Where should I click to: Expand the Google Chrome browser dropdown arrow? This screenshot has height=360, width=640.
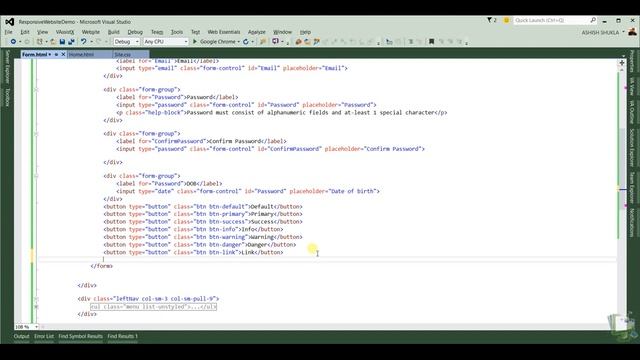click(238, 42)
